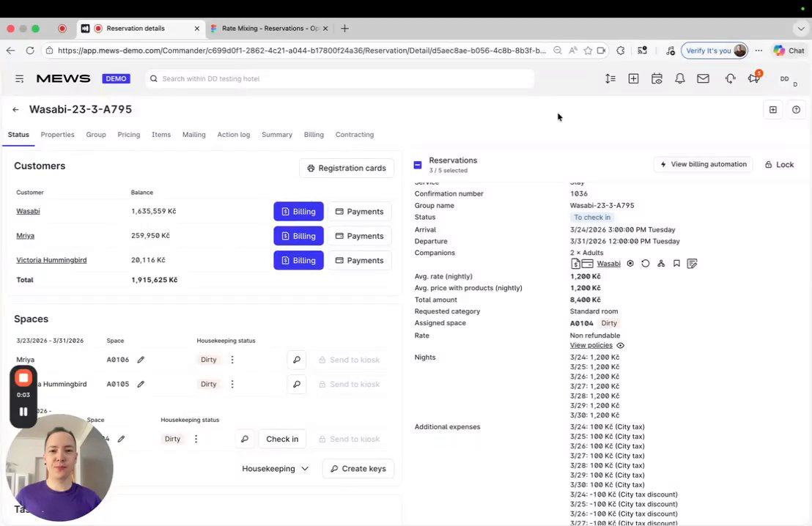Click the refresh arrow icon after Wasabi
This screenshot has width=812, height=526.
coord(645,264)
